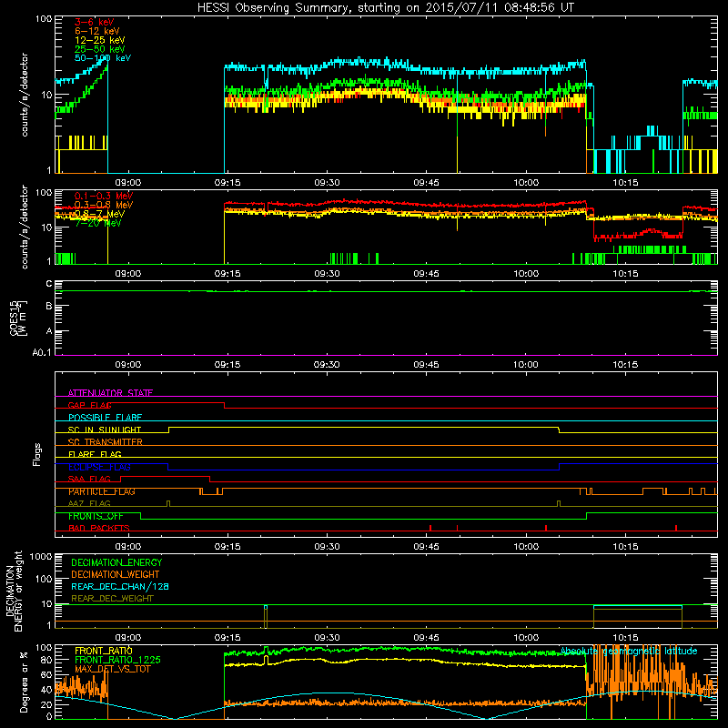This screenshot has height=728, width=728.
Task: Click the 09:30 tick label under top panel
Action: click(x=327, y=183)
